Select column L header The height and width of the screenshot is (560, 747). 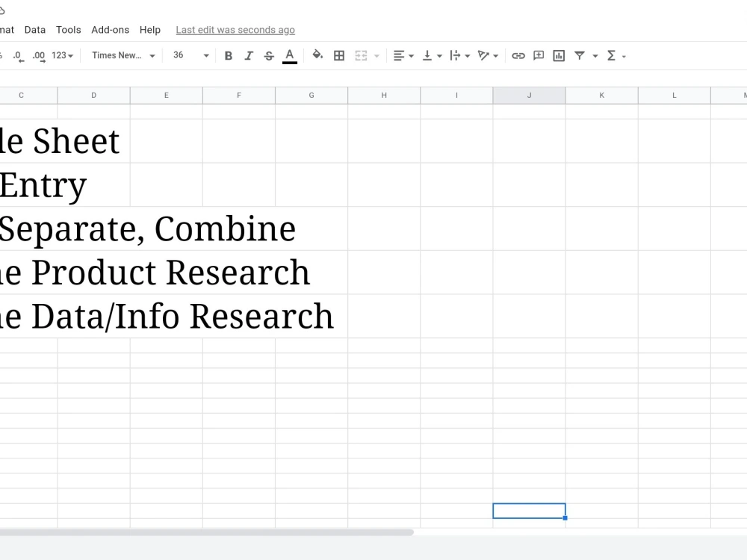(675, 96)
